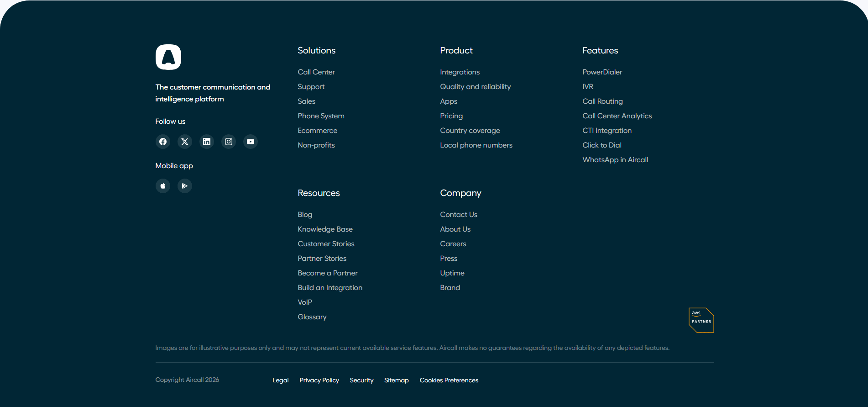868x407 pixels.
Task: Go to the Support solution page
Action: (311, 87)
